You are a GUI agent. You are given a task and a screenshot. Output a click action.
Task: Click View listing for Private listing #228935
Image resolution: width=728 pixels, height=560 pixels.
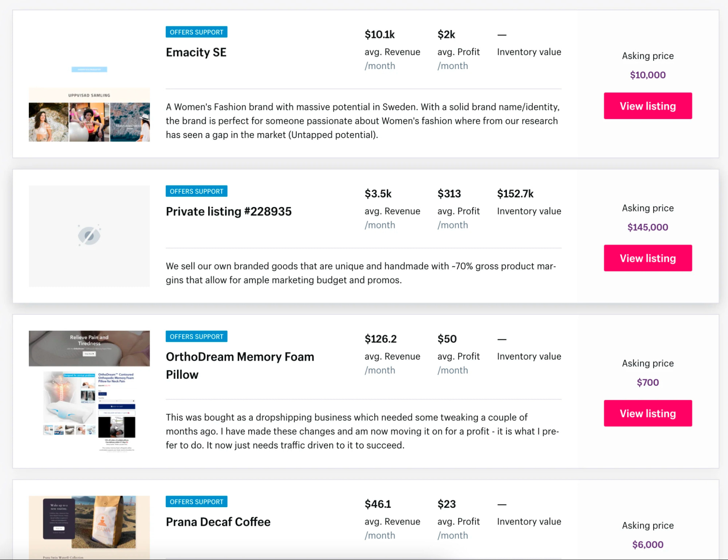tap(648, 258)
